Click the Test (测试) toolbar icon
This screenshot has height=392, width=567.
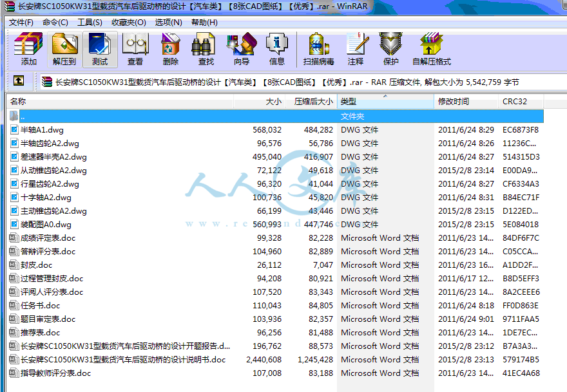[x=100, y=49]
